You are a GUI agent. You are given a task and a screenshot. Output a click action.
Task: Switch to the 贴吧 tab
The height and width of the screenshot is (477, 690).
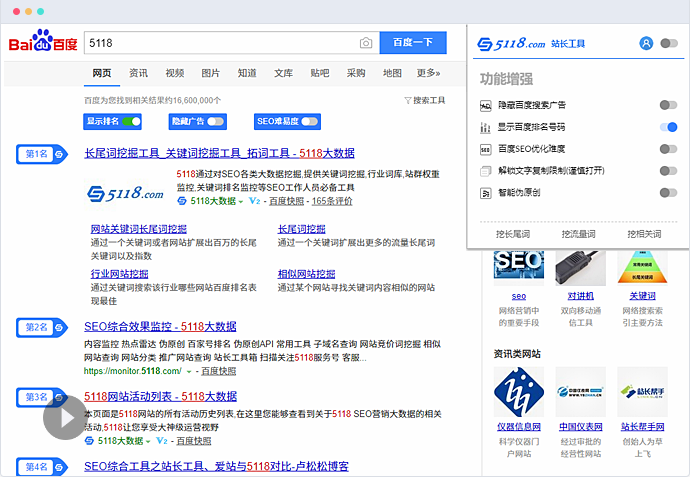pos(319,73)
